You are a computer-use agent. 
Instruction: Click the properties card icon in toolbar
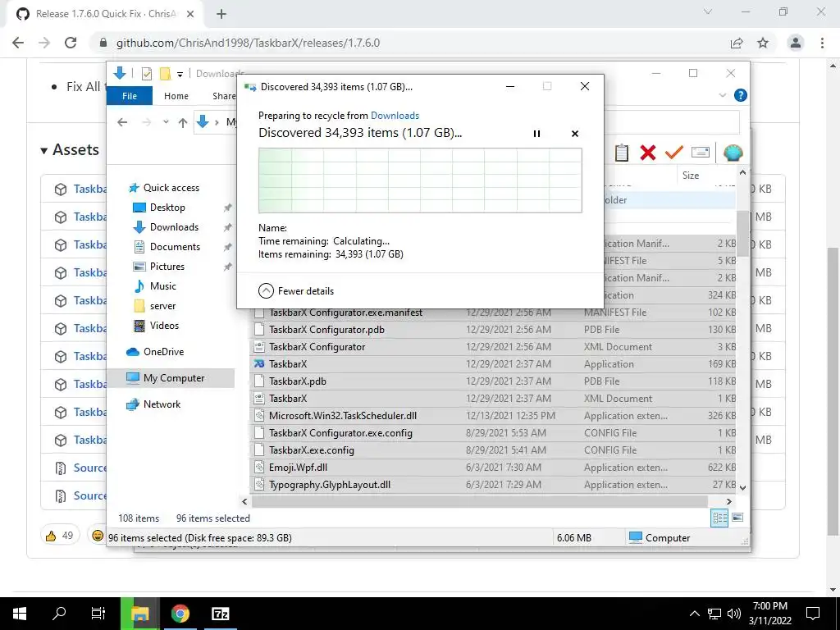pos(701,153)
